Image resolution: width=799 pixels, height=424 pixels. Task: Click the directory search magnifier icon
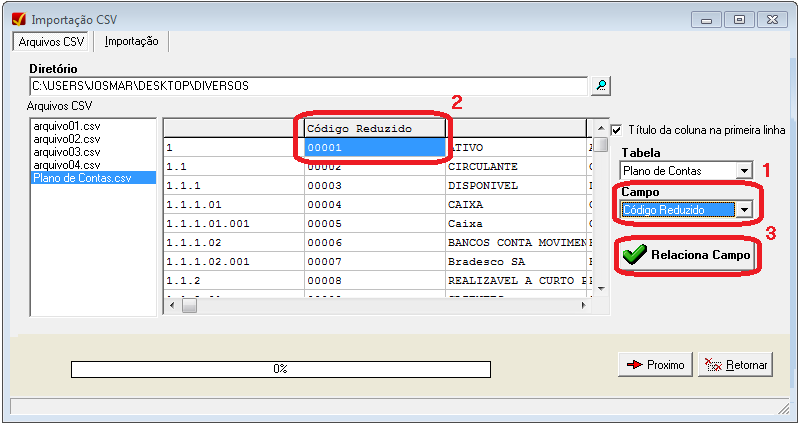pyautogui.click(x=601, y=86)
